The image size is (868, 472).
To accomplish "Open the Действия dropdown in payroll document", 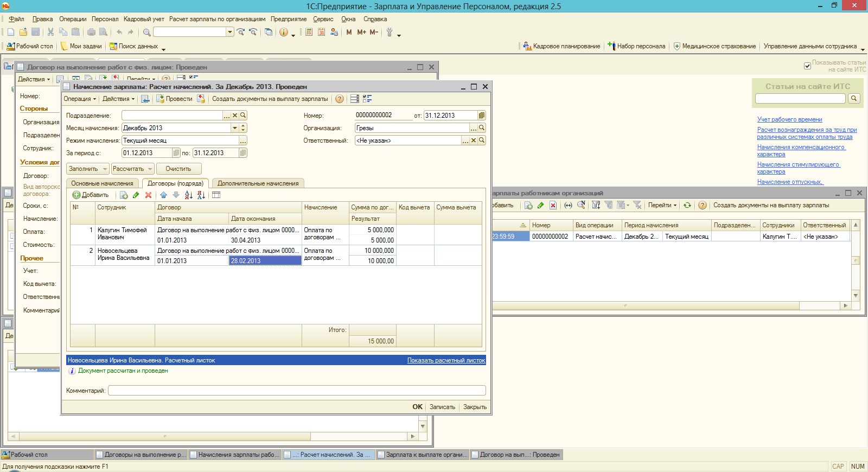I will (118, 99).
